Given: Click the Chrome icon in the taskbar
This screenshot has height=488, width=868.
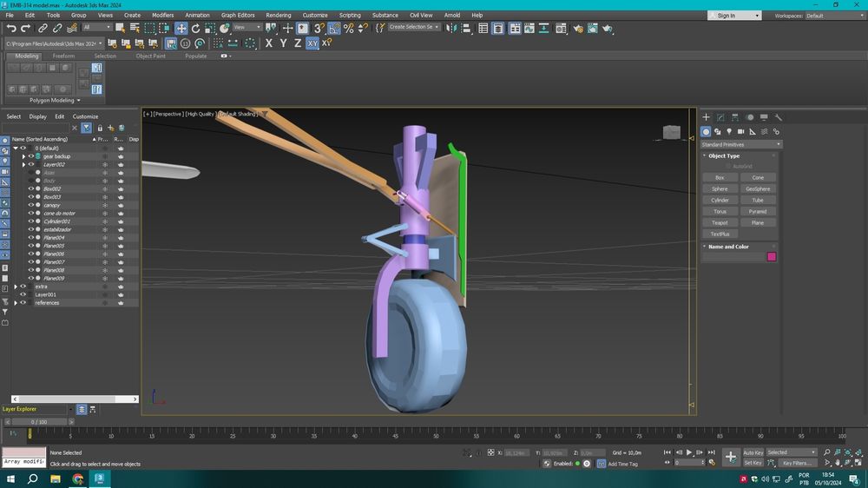Looking at the screenshot, I should pos(77,478).
